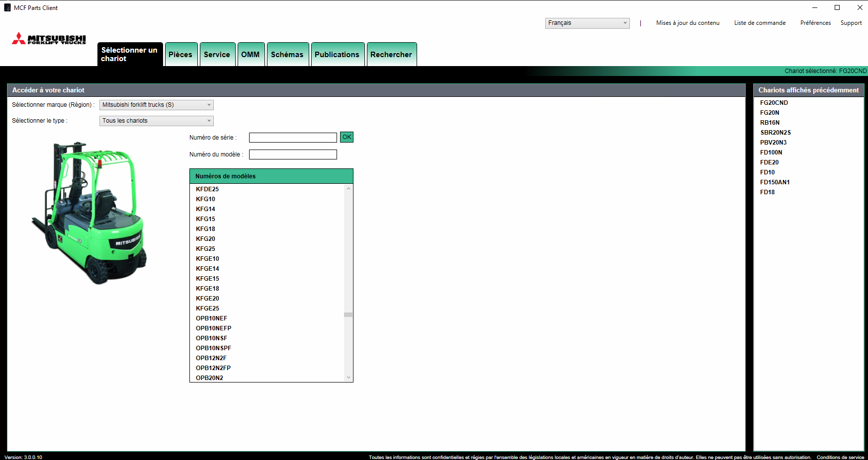Click the model list scrollbar thumb
The width and height of the screenshot is (868, 460).
(x=348, y=314)
